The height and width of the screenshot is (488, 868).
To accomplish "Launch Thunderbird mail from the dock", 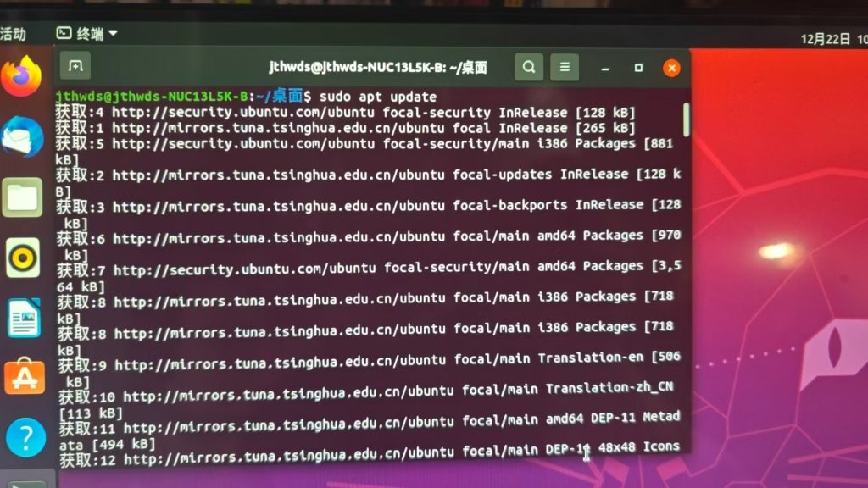I will click(22, 137).
